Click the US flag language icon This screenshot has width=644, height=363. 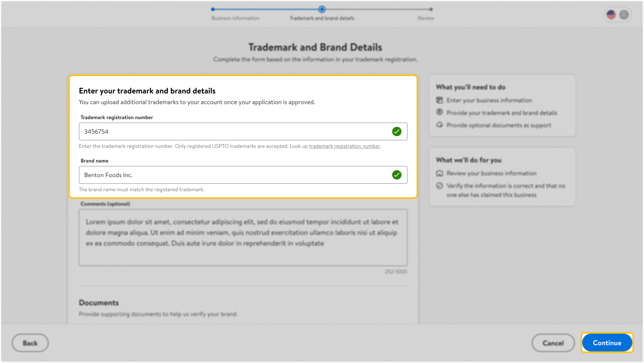tap(611, 15)
